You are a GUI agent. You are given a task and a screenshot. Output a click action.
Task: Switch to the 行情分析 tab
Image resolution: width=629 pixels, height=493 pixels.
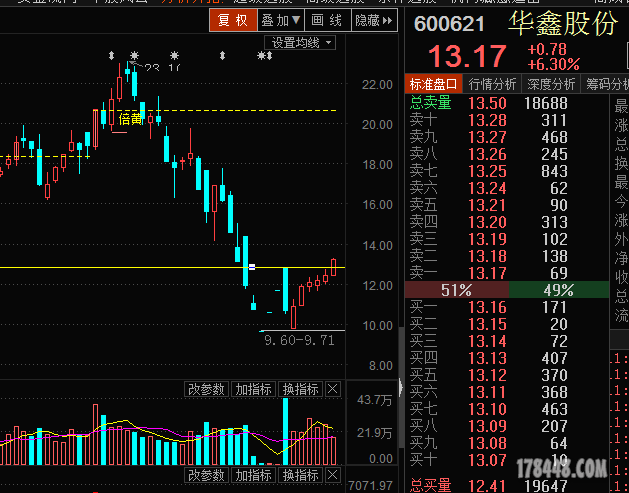492,84
